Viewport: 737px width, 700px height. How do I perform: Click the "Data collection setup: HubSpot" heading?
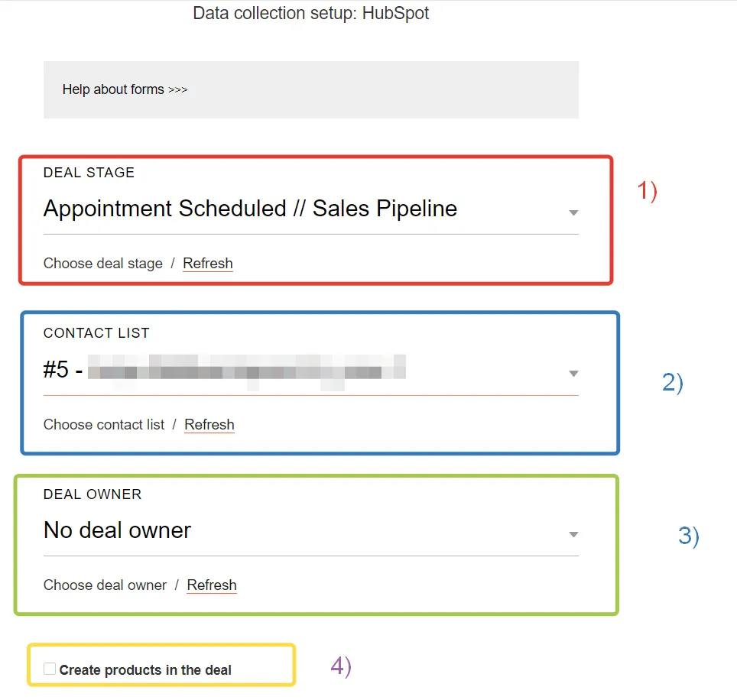coord(310,14)
